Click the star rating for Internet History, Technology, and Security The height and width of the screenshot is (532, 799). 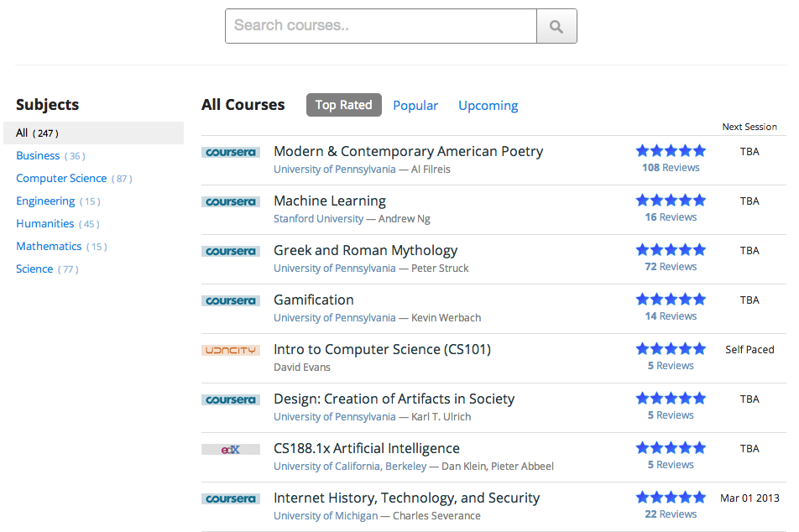[x=671, y=498]
